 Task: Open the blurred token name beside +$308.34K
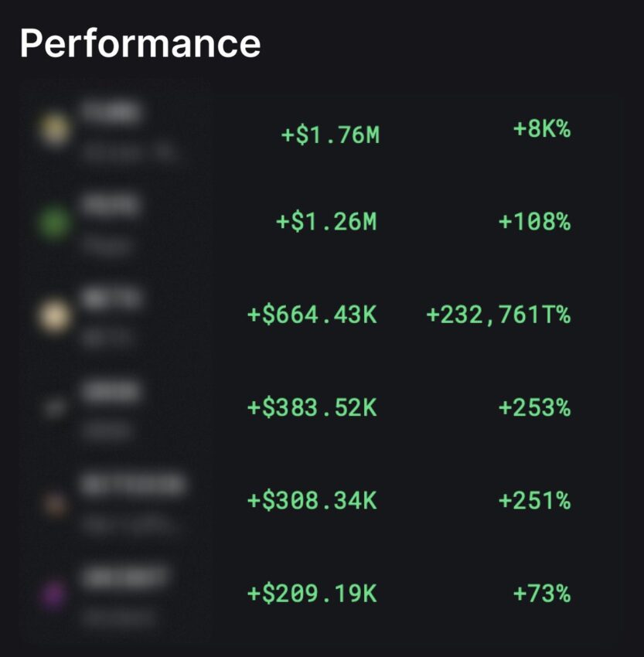pos(133,485)
